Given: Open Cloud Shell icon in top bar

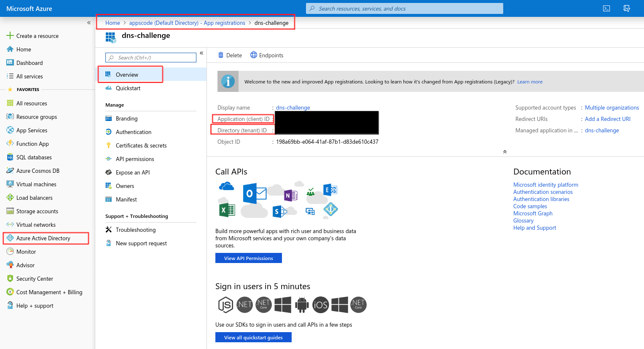Looking at the screenshot, I should [x=606, y=8].
